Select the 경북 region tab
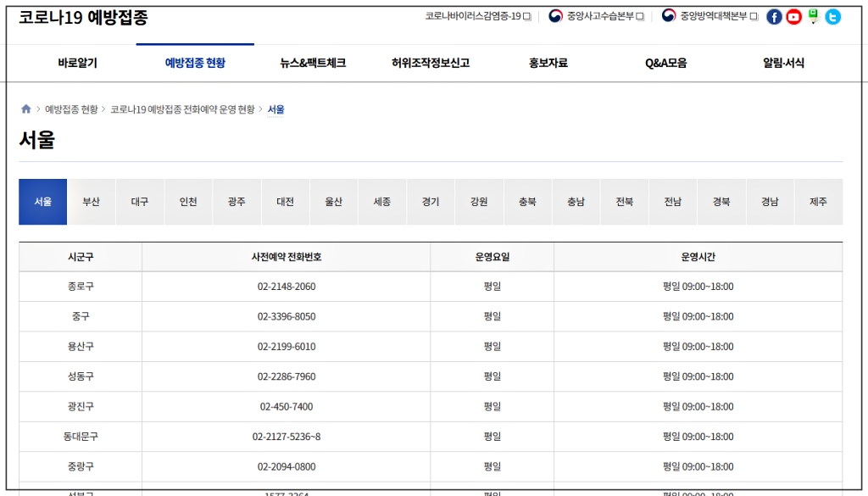Screen dimensions: 868x496 [x=721, y=202]
